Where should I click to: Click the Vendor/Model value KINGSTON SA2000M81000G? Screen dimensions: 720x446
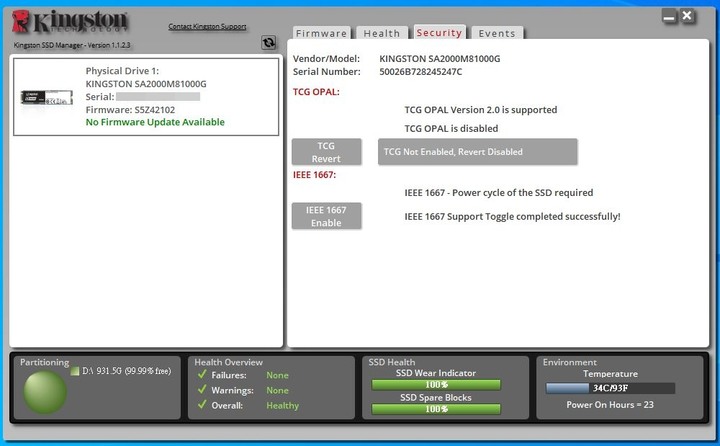439,59
